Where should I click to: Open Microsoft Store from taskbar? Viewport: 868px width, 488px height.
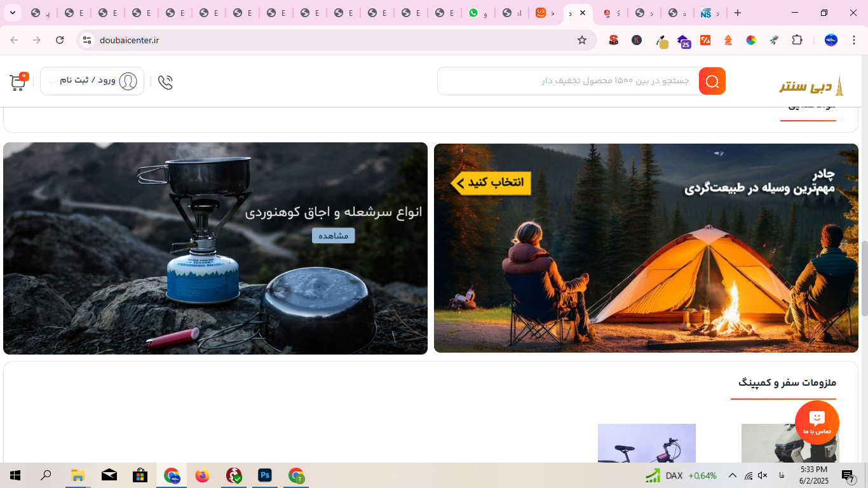click(x=140, y=475)
